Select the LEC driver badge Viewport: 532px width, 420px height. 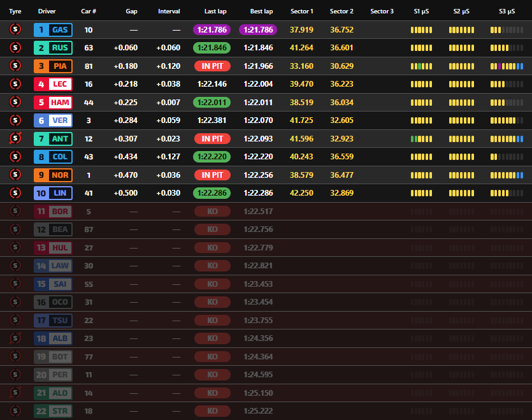point(53,84)
